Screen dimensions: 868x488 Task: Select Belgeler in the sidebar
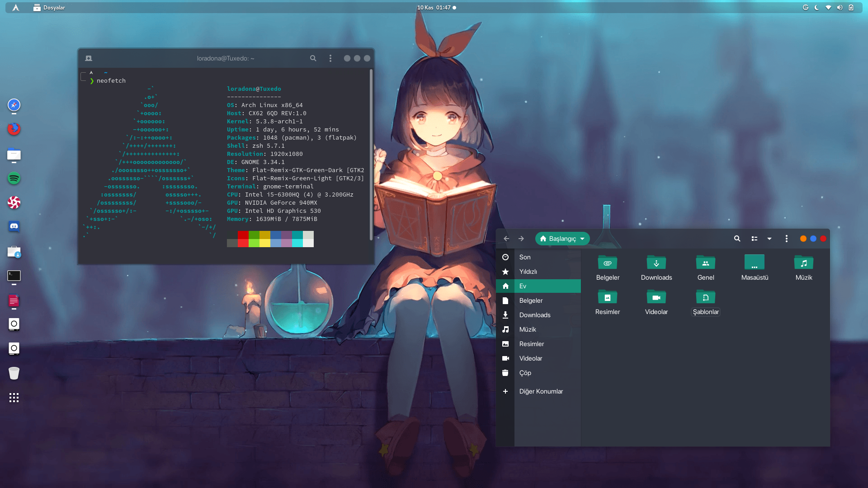(x=538, y=300)
